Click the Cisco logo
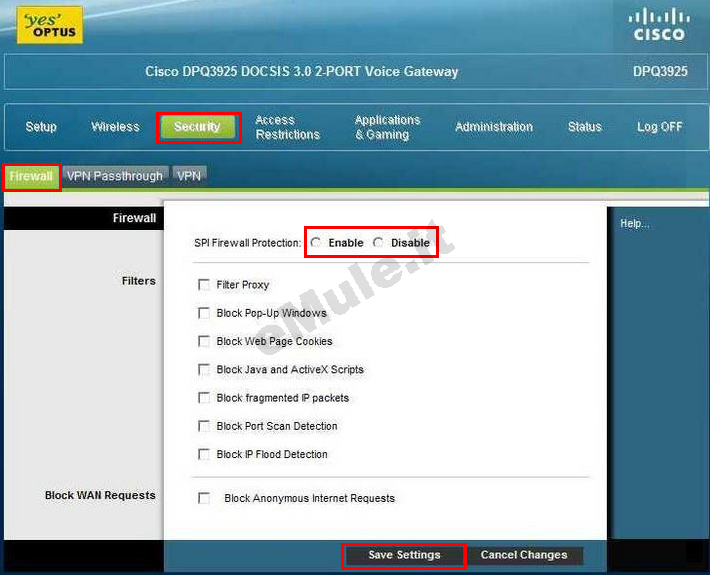This screenshot has width=710, height=575. click(659, 25)
